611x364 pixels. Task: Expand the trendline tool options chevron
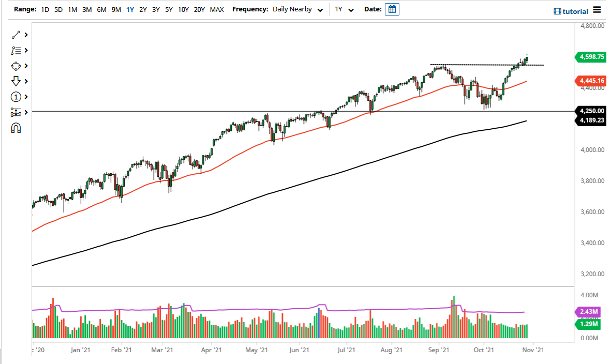(25, 35)
